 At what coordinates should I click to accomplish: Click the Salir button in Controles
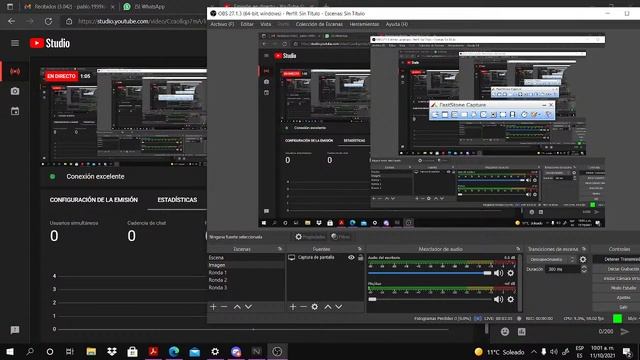click(616, 307)
